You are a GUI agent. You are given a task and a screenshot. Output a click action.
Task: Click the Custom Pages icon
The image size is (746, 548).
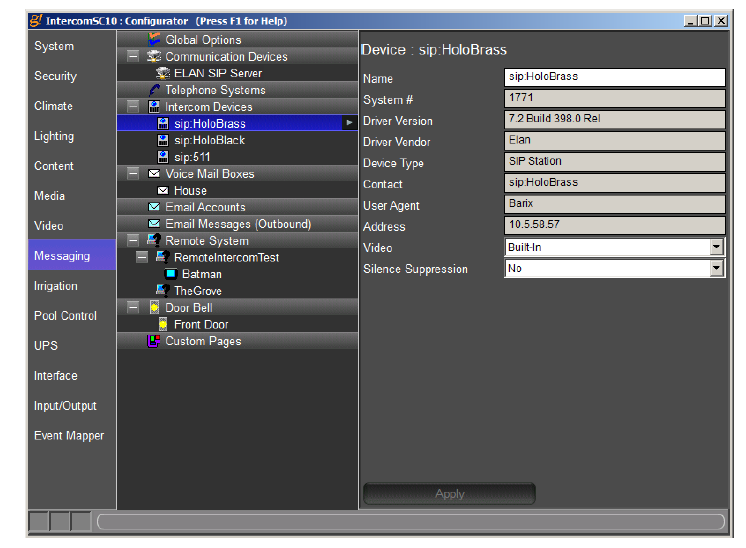(x=154, y=341)
